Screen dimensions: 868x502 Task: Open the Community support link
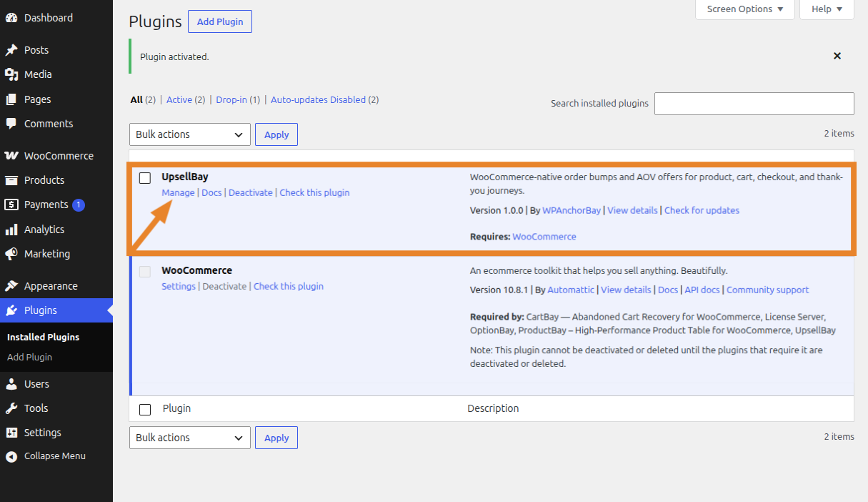coord(768,290)
